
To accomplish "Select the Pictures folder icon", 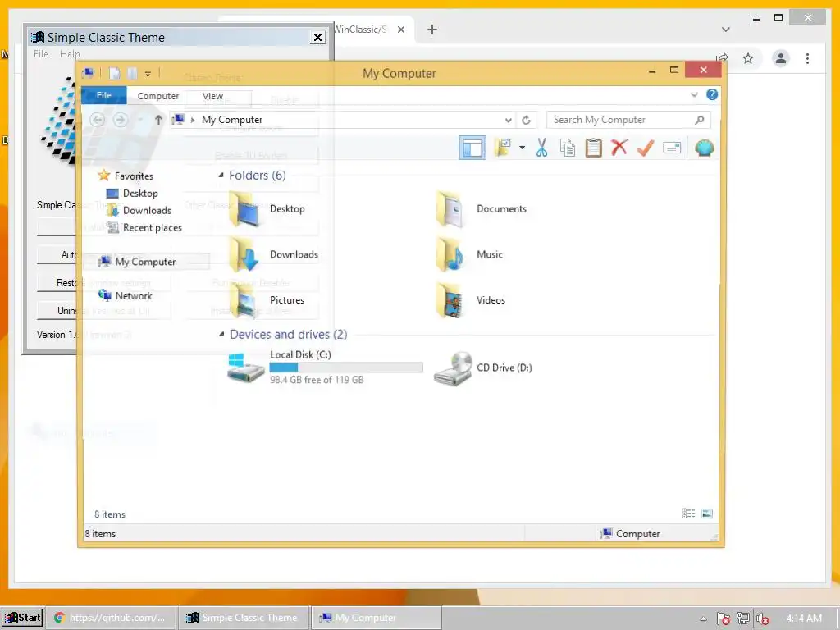I will [244, 300].
